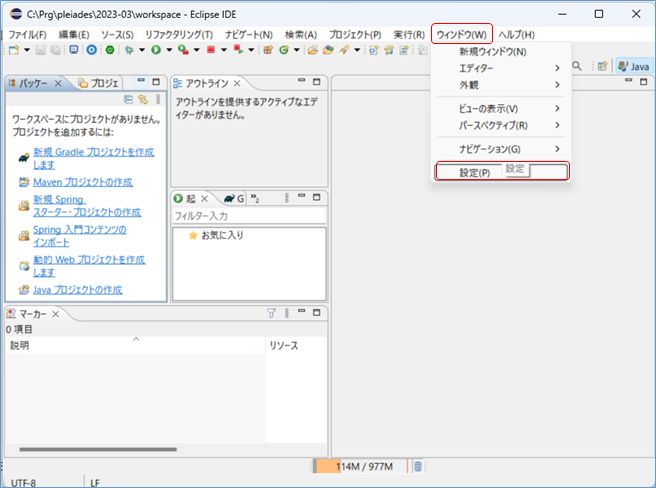Maximize the Outline panel
The height and width of the screenshot is (488, 656).
(x=317, y=82)
